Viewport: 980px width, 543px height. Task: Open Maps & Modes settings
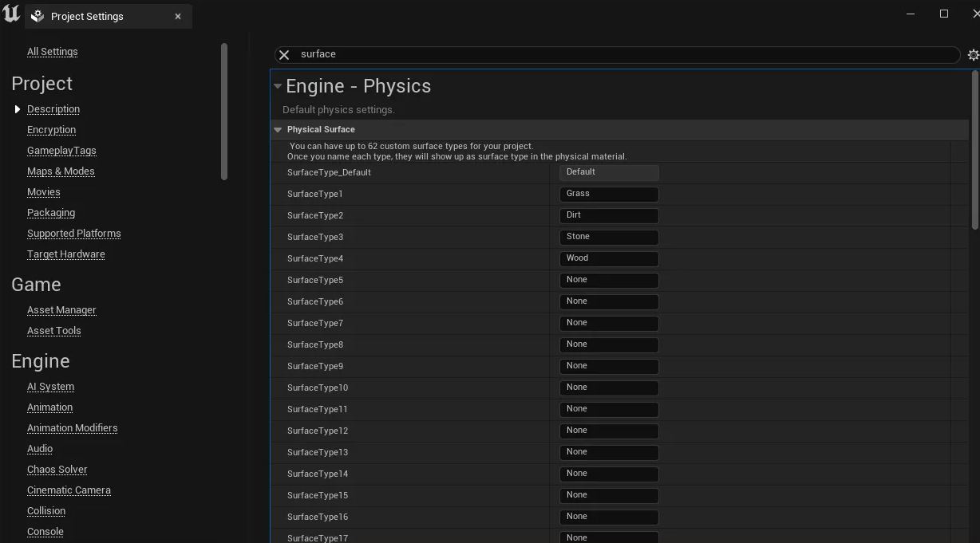[61, 171]
